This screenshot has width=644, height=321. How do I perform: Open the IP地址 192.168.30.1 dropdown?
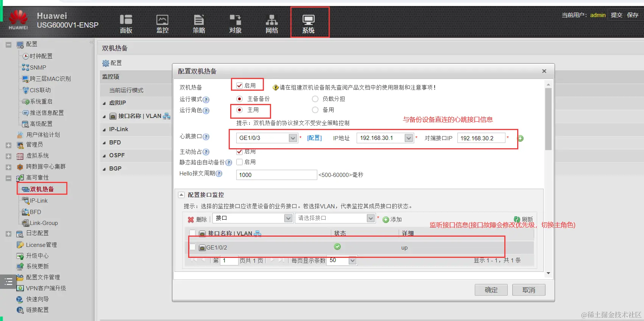click(x=409, y=138)
